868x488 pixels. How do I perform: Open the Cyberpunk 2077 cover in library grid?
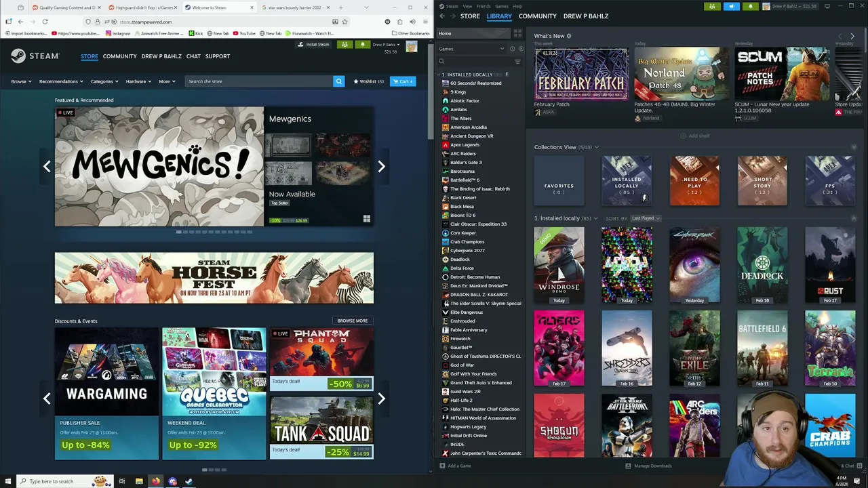point(694,265)
